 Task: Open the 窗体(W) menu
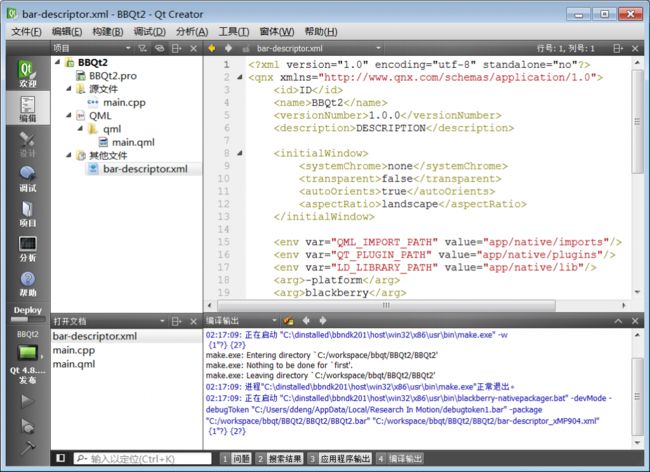277,31
